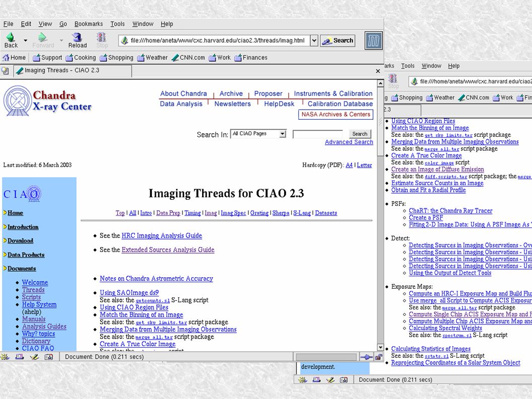Open the Cooking bookmark folder
The width and height of the screenshot is (532, 399).
81,58
